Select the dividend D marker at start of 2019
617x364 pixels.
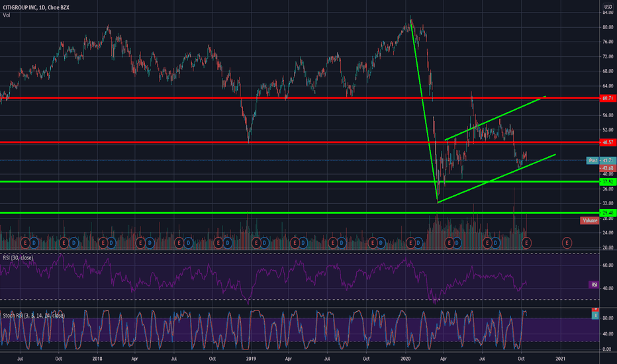pos(264,243)
